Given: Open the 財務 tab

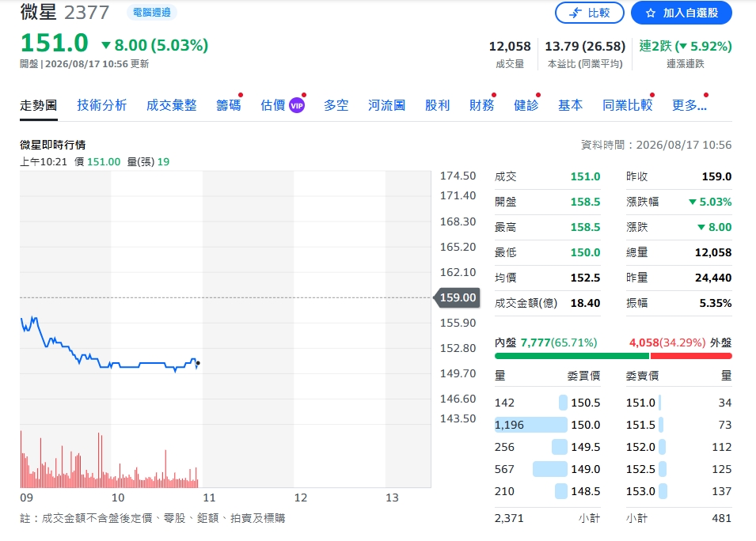Looking at the screenshot, I should pyautogui.click(x=481, y=105).
